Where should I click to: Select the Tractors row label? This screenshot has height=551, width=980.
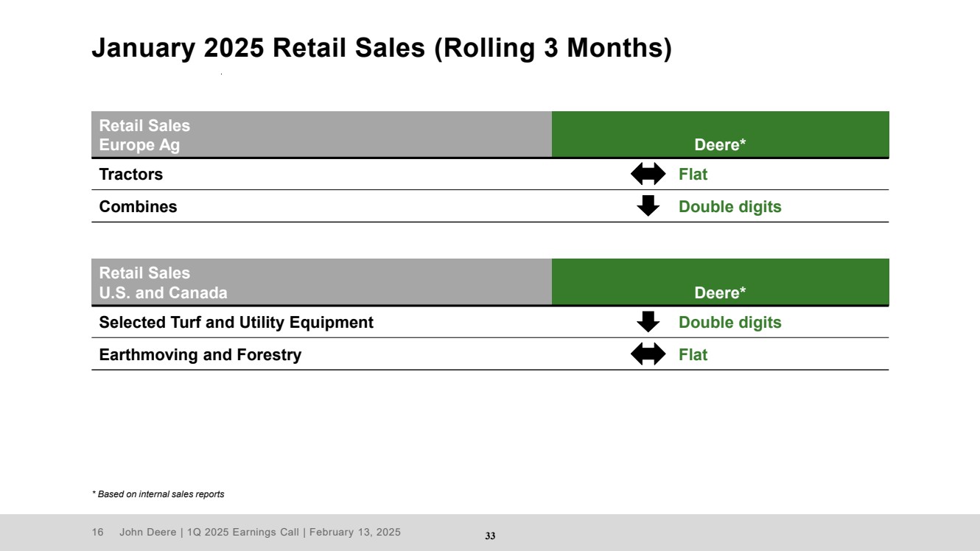pos(131,175)
